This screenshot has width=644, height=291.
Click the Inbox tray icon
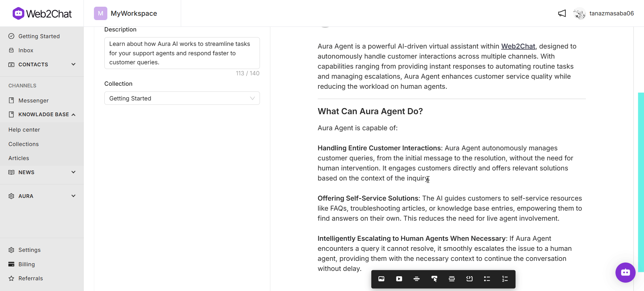pyautogui.click(x=11, y=50)
